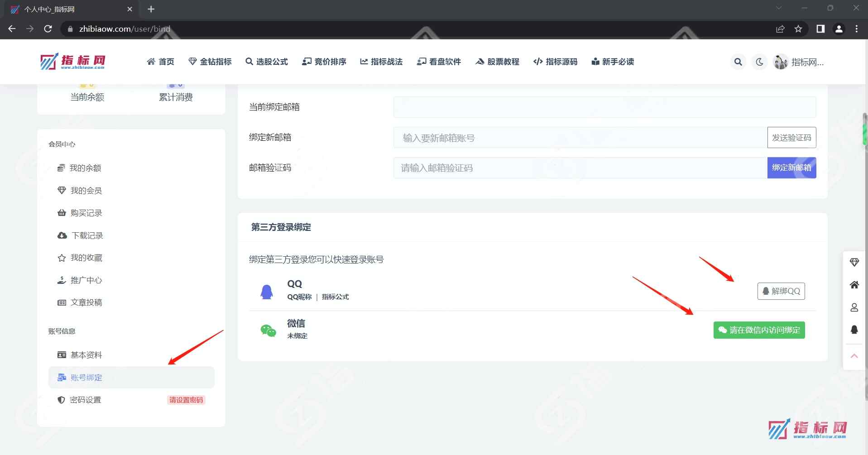Screen dimensions: 868x455
Task: Click the floating home icon on right edge
Action: pos(854,284)
